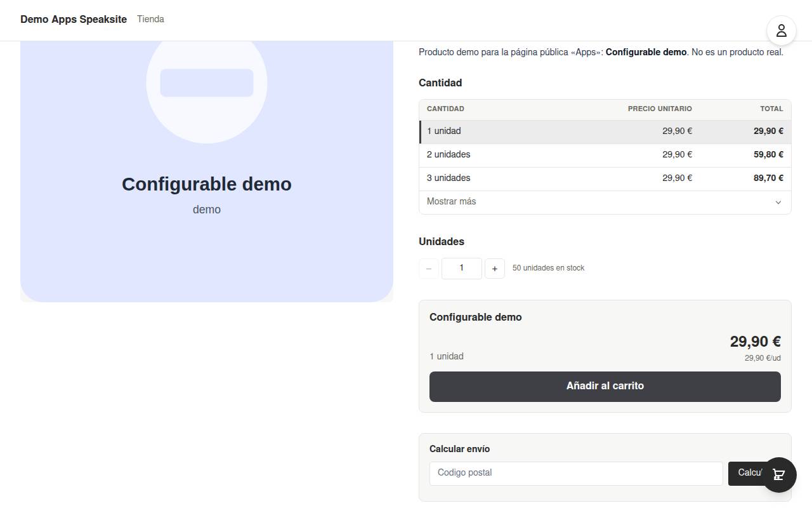Click the Mostrar más label
This screenshot has width=812, height=508.
click(451, 201)
